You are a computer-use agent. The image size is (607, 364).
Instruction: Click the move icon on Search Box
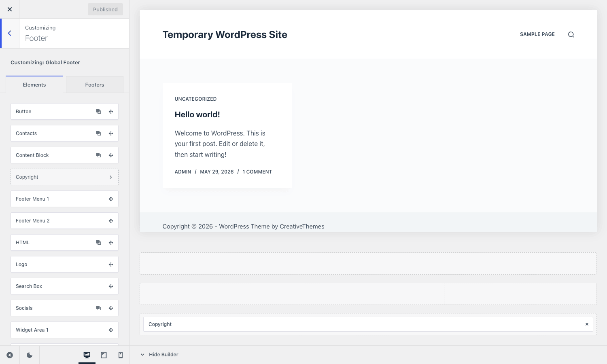[111, 286]
